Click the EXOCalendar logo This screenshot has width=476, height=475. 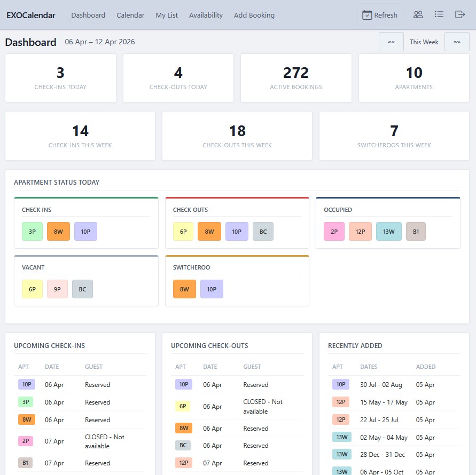point(30,15)
